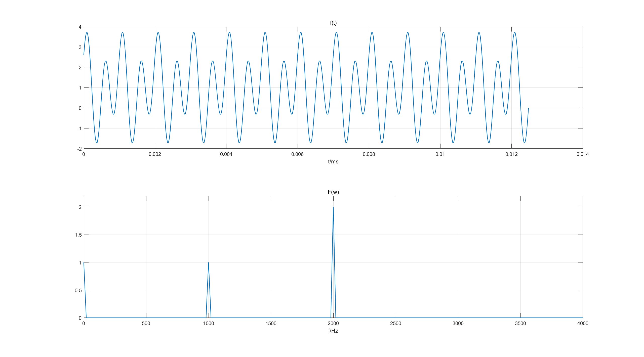
Task: Click the -2 tick label on f(t) y-axis
Action: [79, 149]
